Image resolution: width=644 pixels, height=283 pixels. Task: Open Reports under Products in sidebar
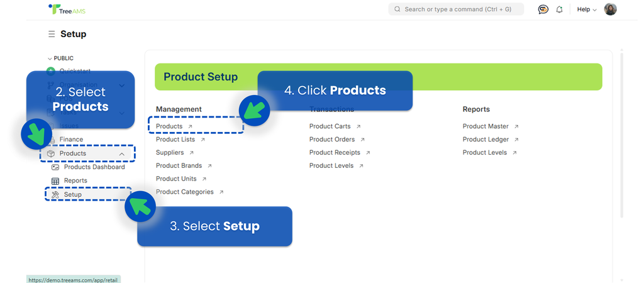75,181
